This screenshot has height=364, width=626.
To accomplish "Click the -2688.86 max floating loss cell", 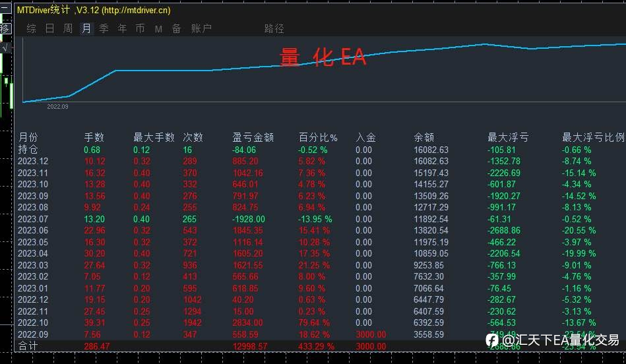I will [x=504, y=230].
